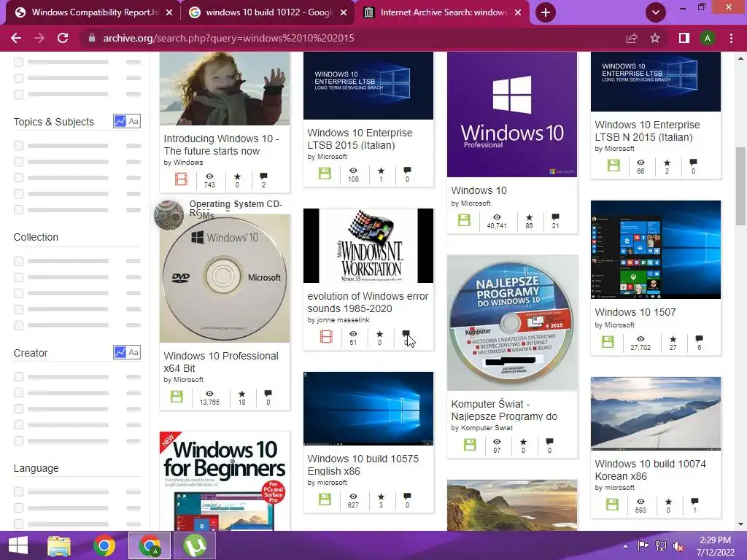Go back to the previous page
This screenshot has height=560, width=747.
pyautogui.click(x=16, y=38)
